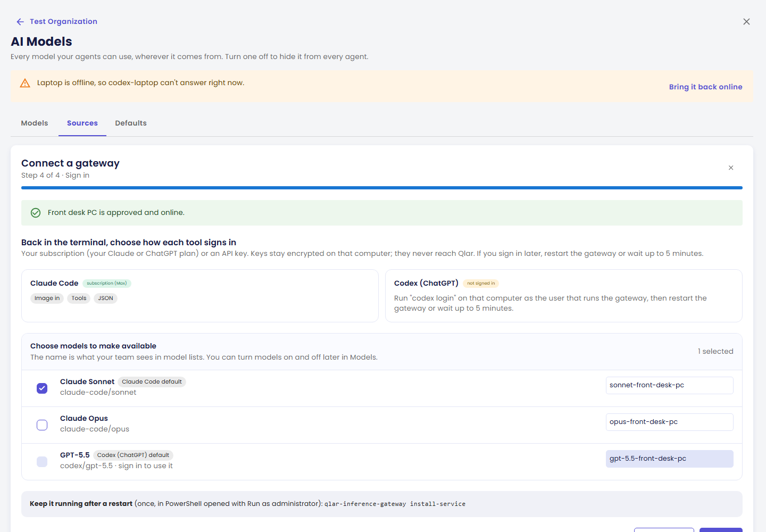The width and height of the screenshot is (766, 532).
Task: Click the "Claude Opus" model name
Action: coord(84,418)
